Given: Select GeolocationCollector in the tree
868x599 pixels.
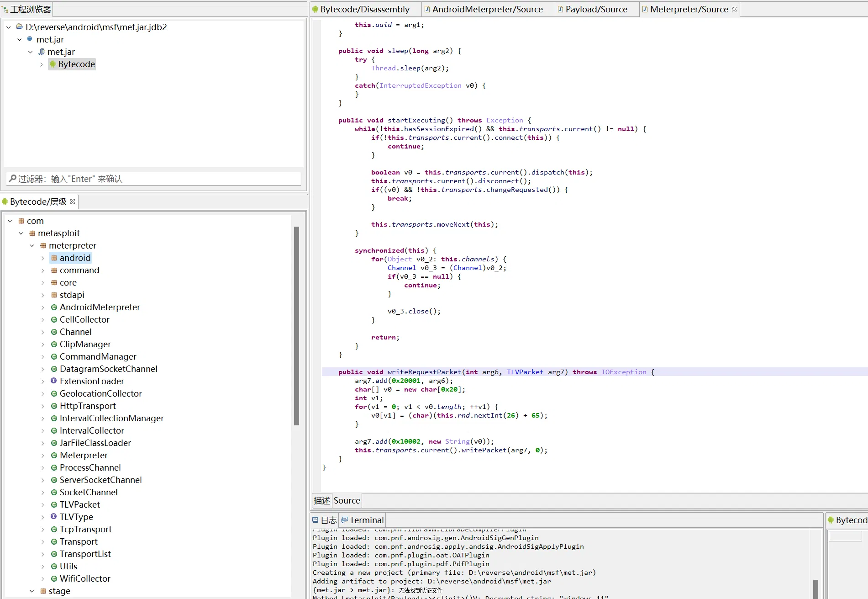Looking at the screenshot, I should pyautogui.click(x=100, y=394).
